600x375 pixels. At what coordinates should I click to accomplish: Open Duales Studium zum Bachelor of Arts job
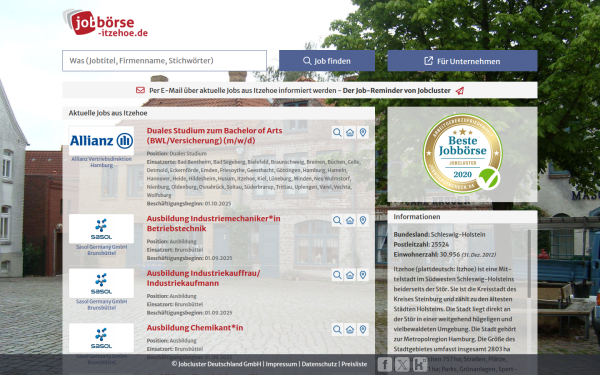pos(214,135)
